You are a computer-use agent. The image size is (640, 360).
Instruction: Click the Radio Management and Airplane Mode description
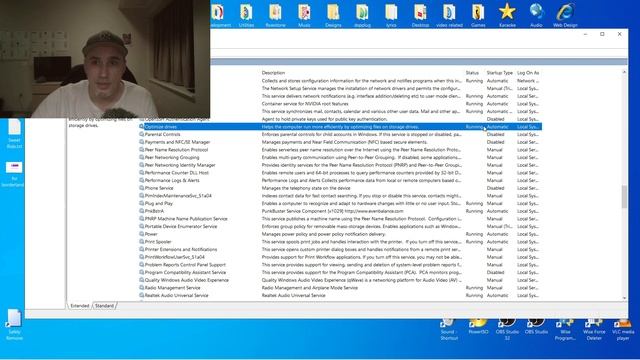pyautogui.click(x=310, y=288)
